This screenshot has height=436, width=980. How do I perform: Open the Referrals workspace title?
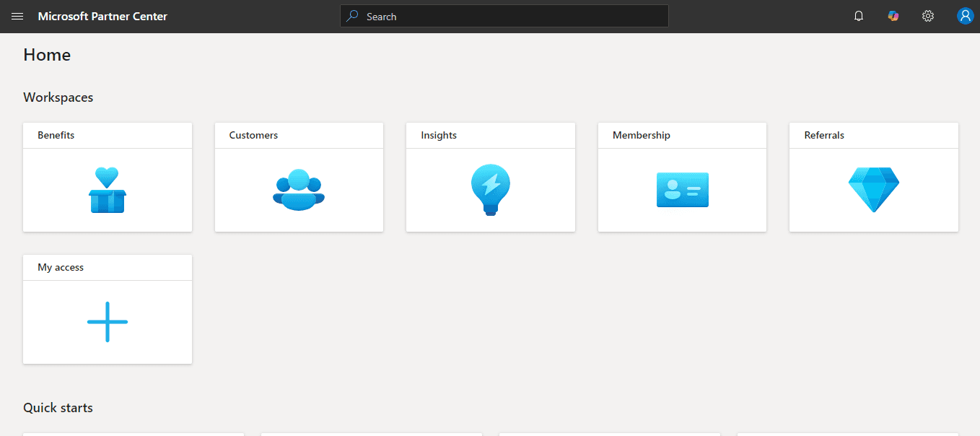824,135
